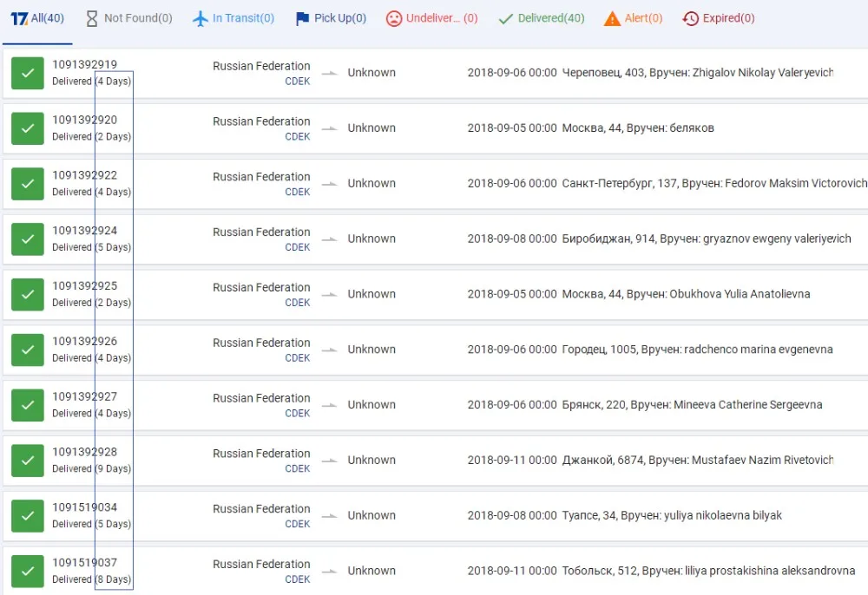The height and width of the screenshot is (595, 868).
Task: Open CDEK carrier link for 1091392927
Action: [x=297, y=413]
